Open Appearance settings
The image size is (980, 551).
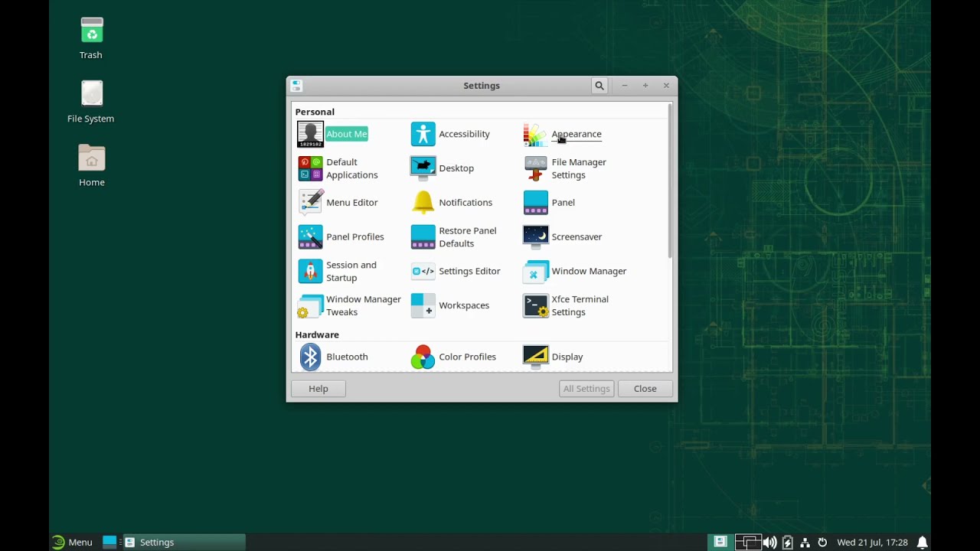[x=563, y=134]
